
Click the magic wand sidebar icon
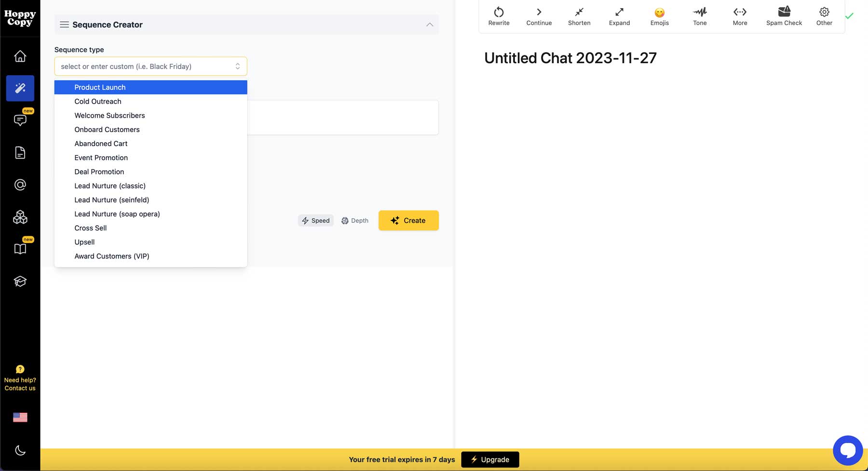pos(20,88)
